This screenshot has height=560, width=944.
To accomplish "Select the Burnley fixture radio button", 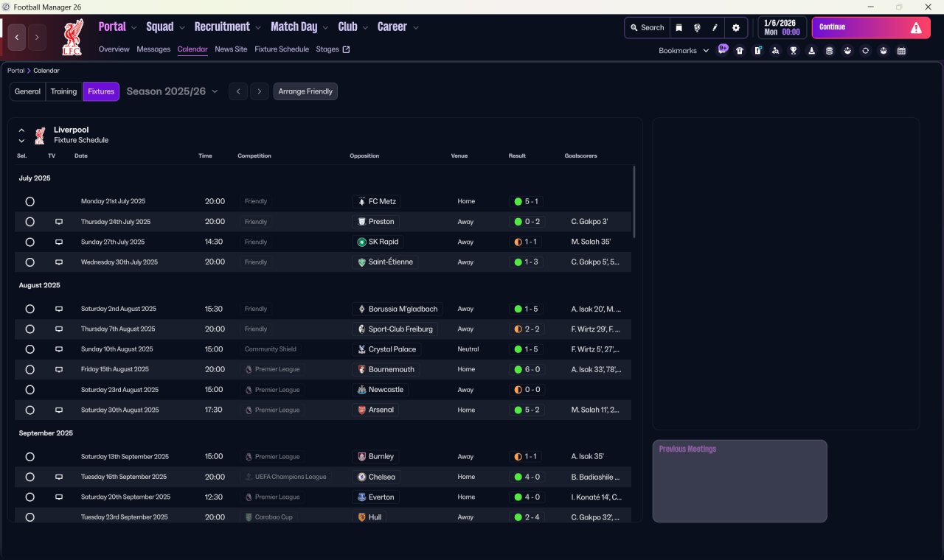I will 29,457.
